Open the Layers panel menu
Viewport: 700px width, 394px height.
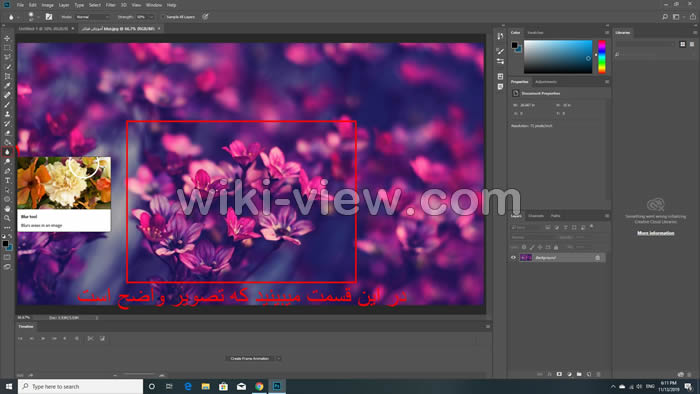pyautogui.click(x=607, y=216)
